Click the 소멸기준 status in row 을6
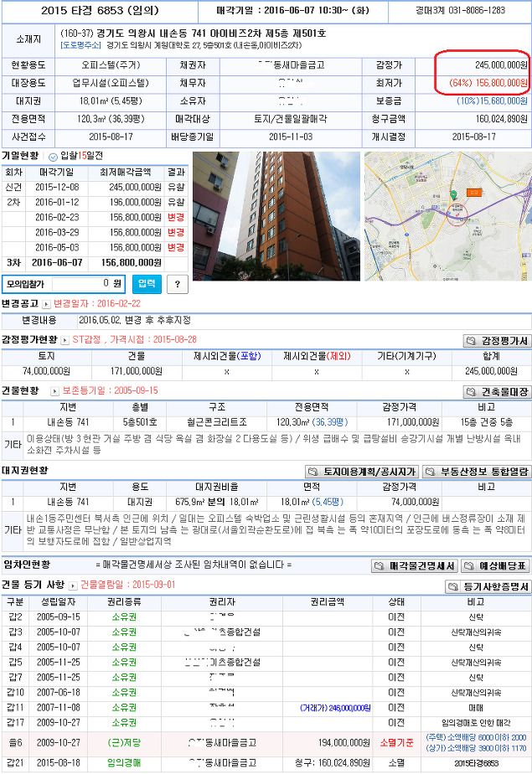Image resolution: width=532 pixels, height=774 pixels. click(x=396, y=742)
